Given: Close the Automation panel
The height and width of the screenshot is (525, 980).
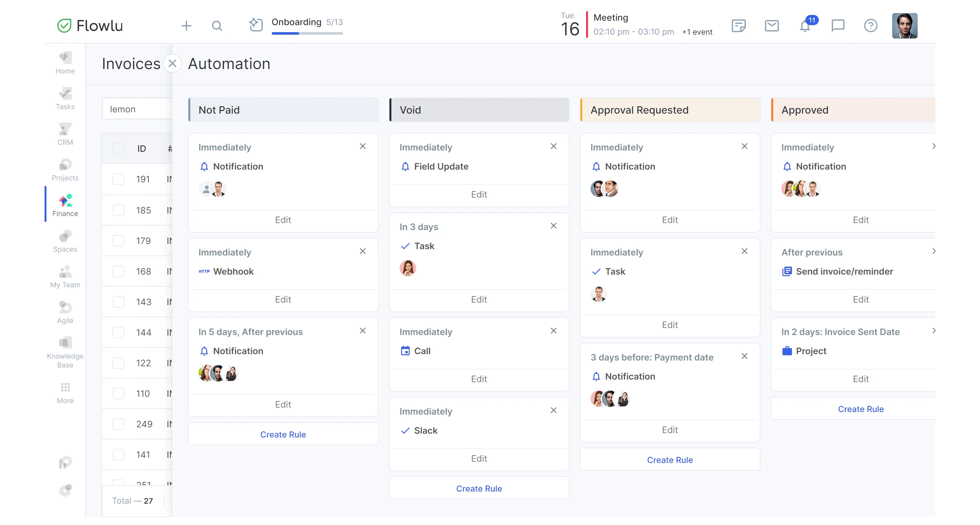Looking at the screenshot, I should click(x=172, y=64).
